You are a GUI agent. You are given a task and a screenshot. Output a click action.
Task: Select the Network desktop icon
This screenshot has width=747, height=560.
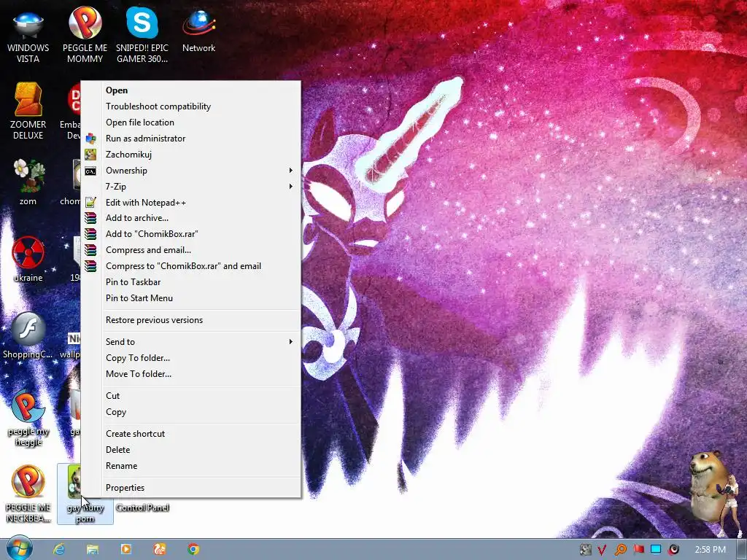198,31
